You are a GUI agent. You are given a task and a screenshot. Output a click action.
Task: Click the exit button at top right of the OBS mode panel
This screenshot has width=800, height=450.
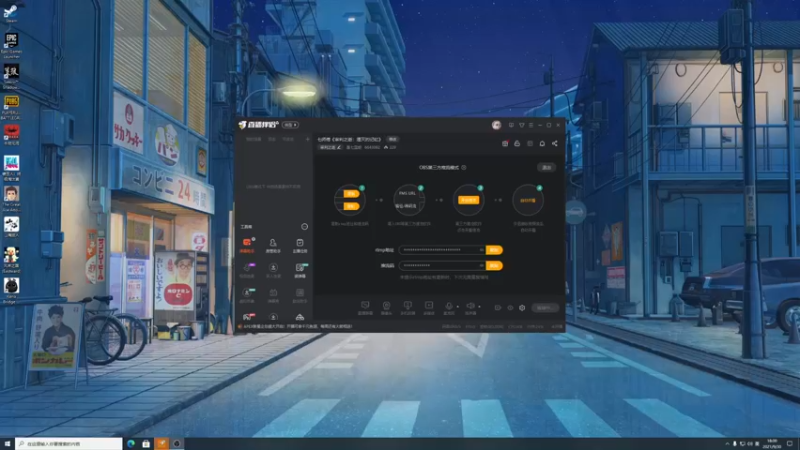tap(546, 167)
